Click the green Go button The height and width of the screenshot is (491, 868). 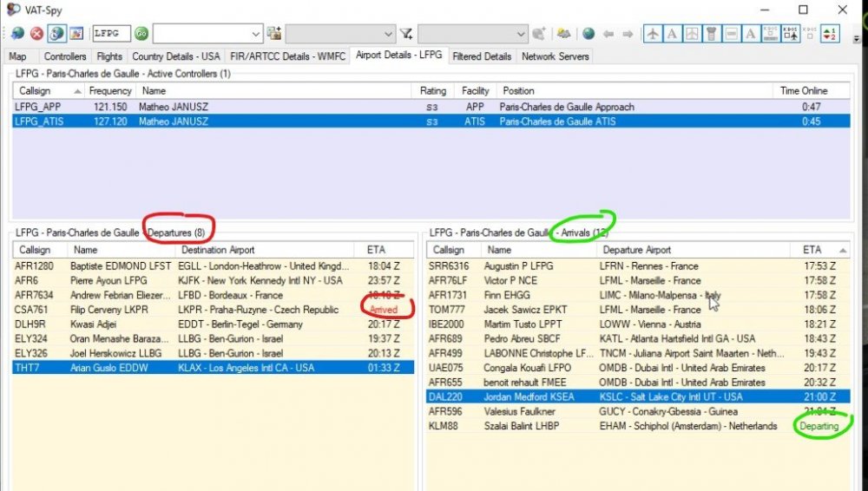[141, 34]
